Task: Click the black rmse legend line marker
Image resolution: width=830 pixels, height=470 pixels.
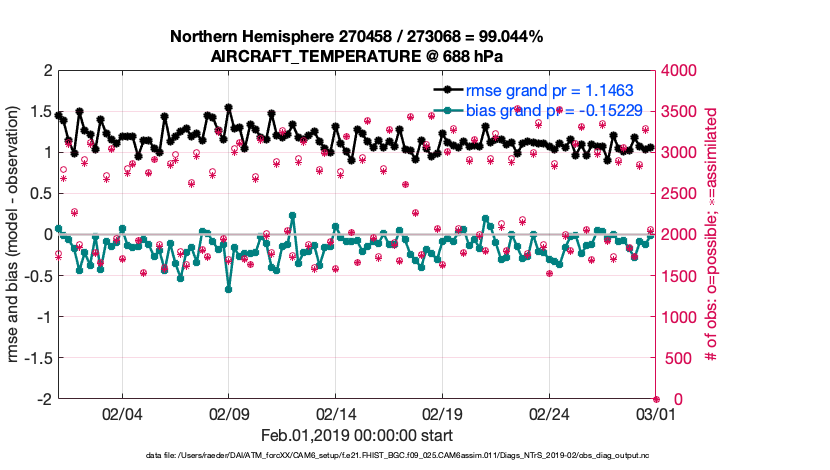Action: (446, 90)
